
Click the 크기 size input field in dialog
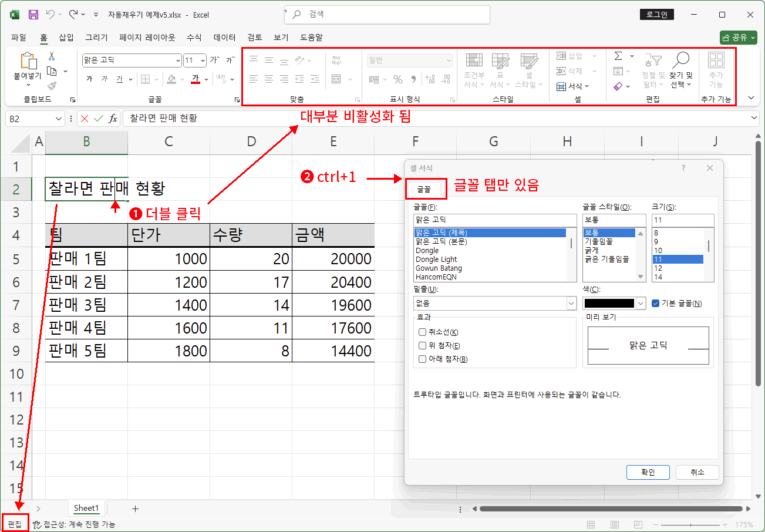click(683, 220)
